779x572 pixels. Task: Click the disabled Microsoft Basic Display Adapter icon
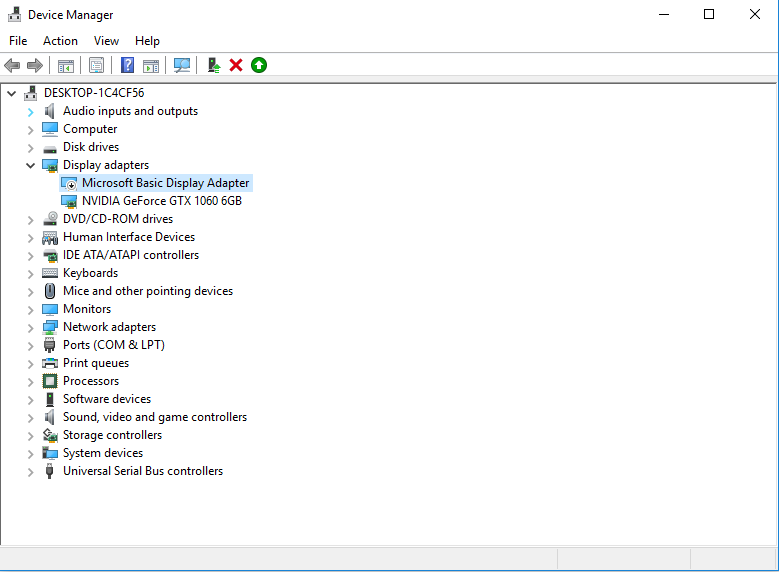[69, 183]
